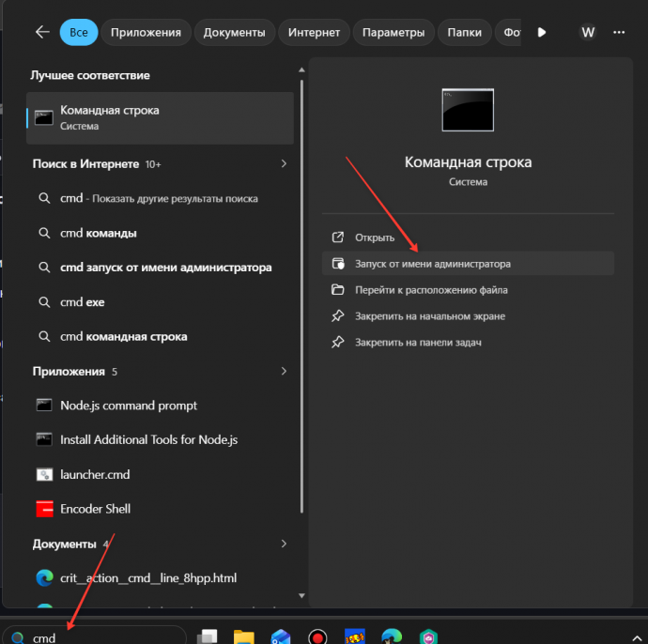Viewport: 648px width, 644px height.
Task: Show more filter tabs with play arrow
Action: point(542,32)
